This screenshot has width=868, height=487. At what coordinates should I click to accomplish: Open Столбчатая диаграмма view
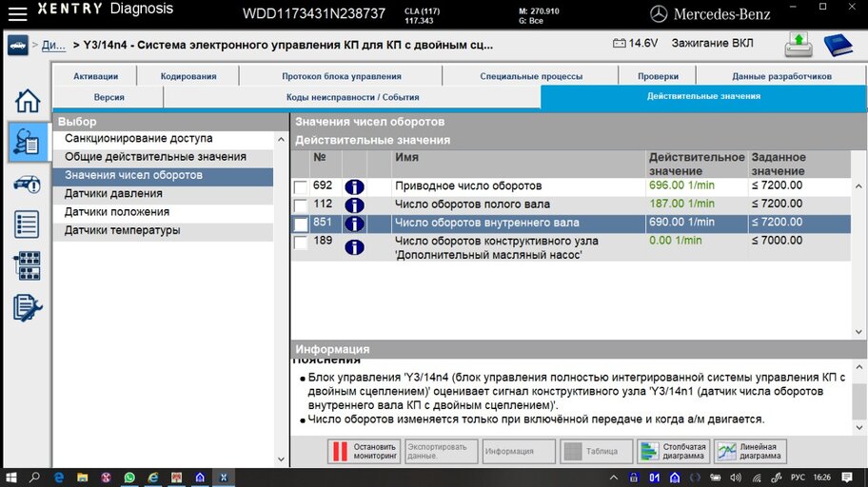[x=674, y=452]
